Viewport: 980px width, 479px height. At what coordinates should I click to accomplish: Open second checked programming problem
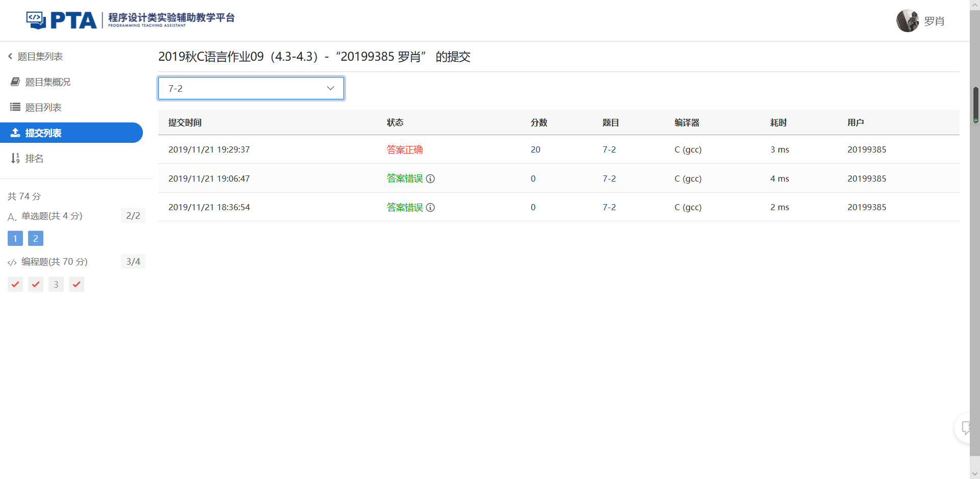(x=36, y=284)
